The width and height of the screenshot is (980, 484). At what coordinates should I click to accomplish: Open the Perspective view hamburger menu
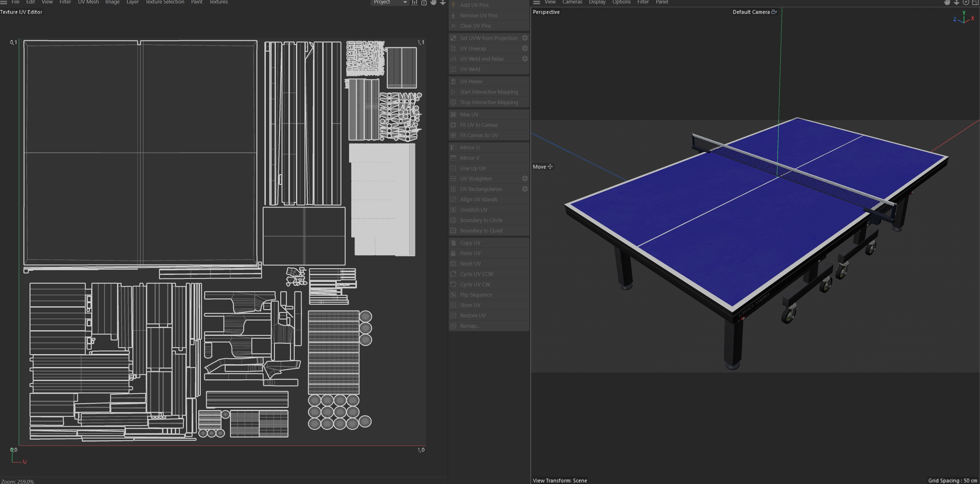coord(536,2)
